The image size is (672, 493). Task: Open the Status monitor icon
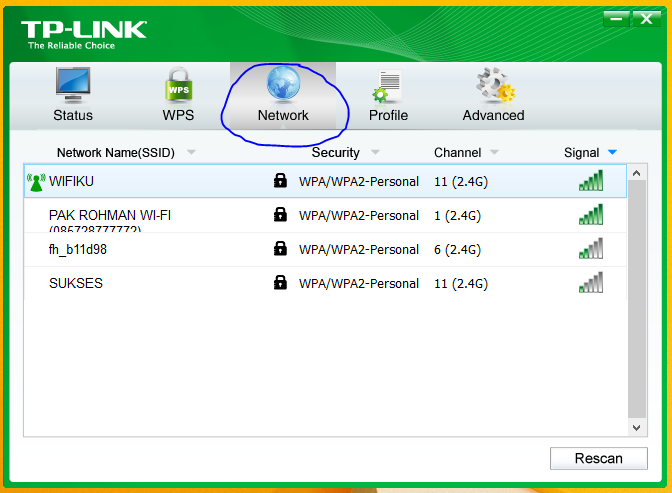pyautogui.click(x=73, y=85)
